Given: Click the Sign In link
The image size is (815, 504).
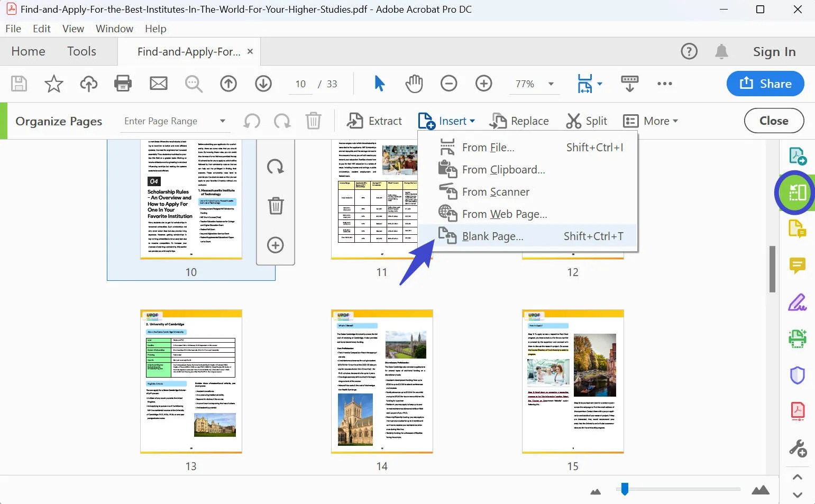Looking at the screenshot, I should tap(774, 51).
